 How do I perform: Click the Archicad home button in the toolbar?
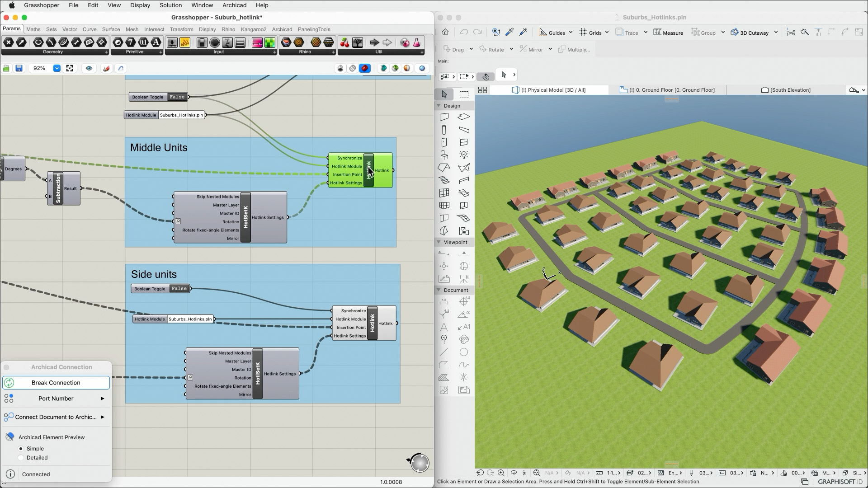[x=445, y=32]
